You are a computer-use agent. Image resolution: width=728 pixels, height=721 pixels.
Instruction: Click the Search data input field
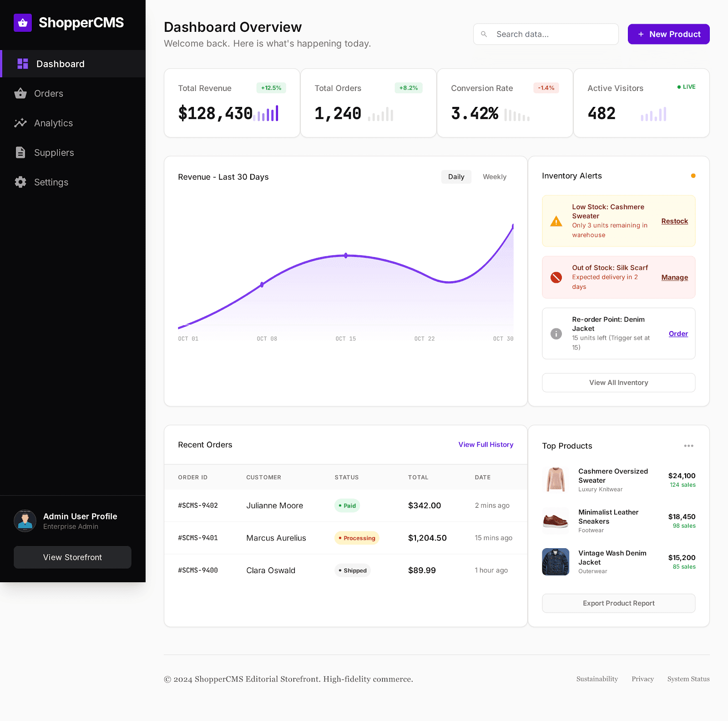[x=546, y=34]
